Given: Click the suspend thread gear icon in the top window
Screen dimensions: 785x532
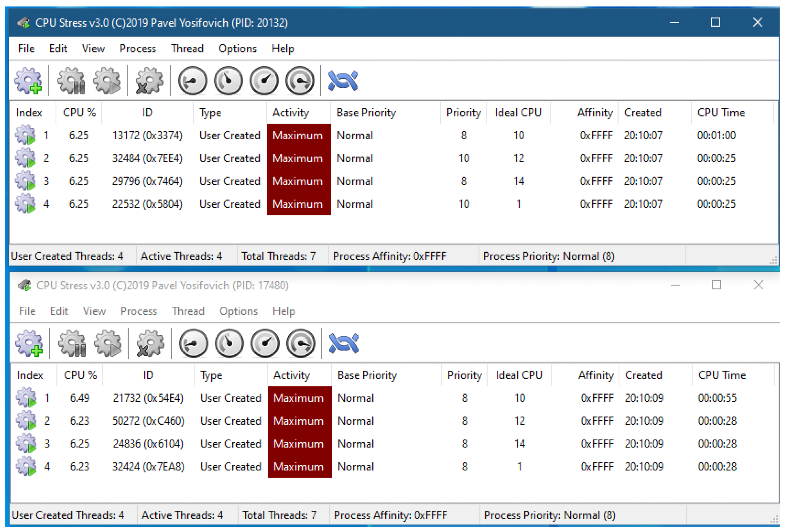Looking at the screenshot, I should [71, 81].
